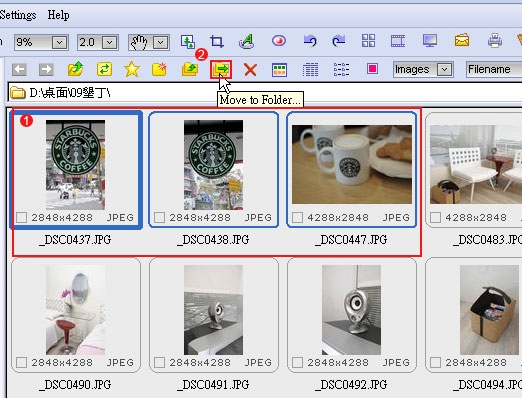Click the resize image icon
Image resolution: width=522 pixels, height=398 pixels.
coord(188,42)
